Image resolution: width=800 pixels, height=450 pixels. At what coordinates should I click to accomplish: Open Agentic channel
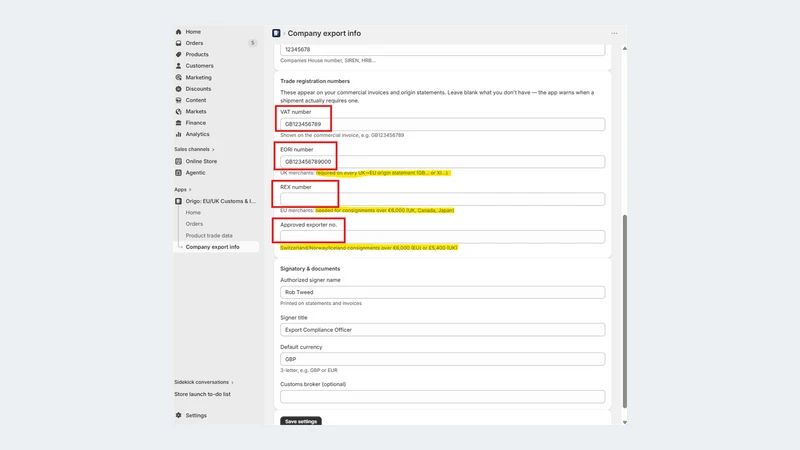click(x=195, y=173)
